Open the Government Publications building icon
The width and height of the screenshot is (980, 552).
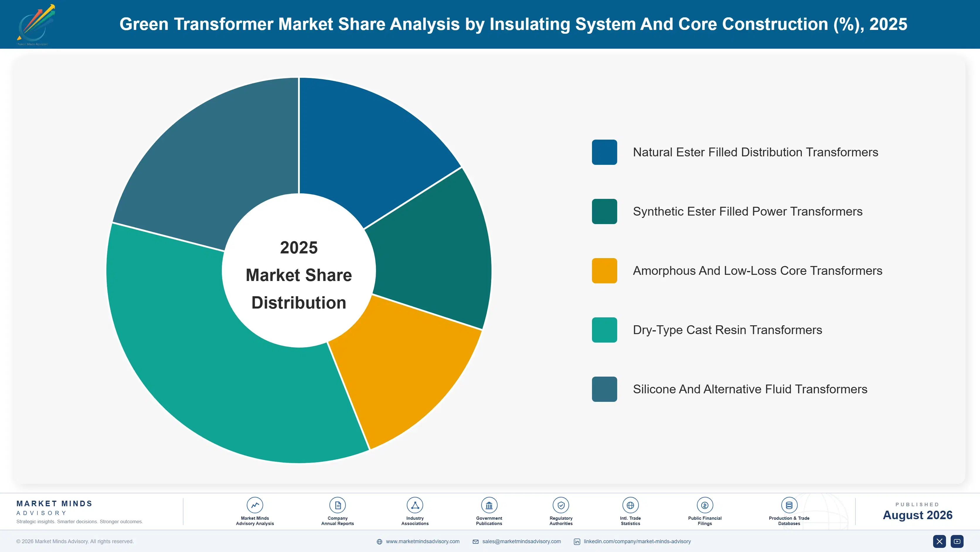click(x=489, y=505)
